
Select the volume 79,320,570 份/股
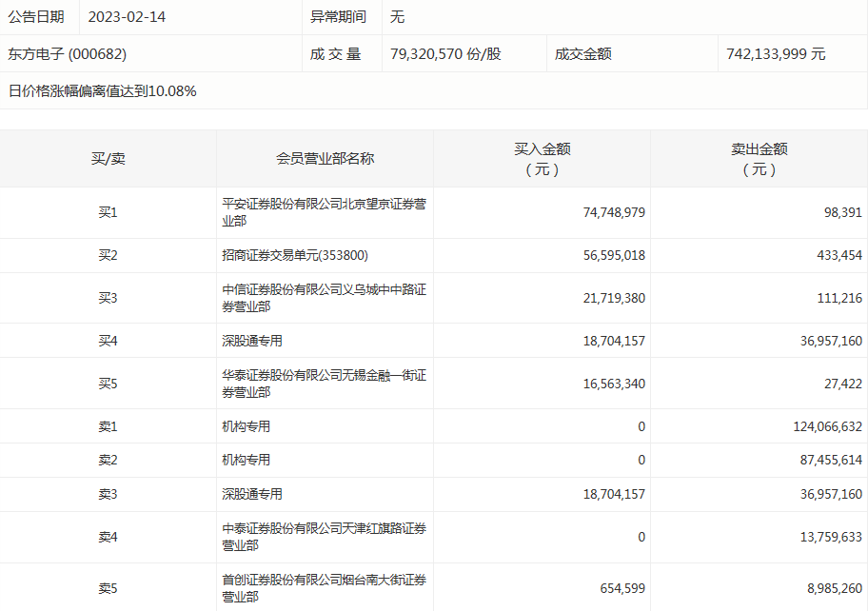(445, 53)
